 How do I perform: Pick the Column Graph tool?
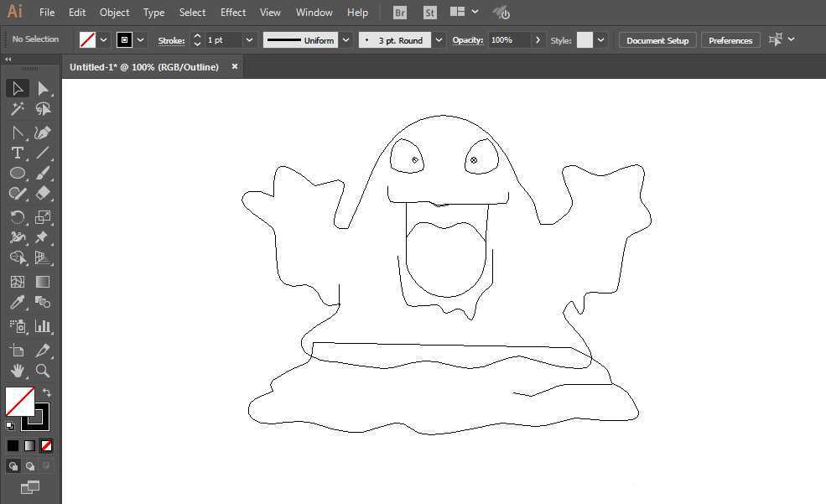point(44,326)
